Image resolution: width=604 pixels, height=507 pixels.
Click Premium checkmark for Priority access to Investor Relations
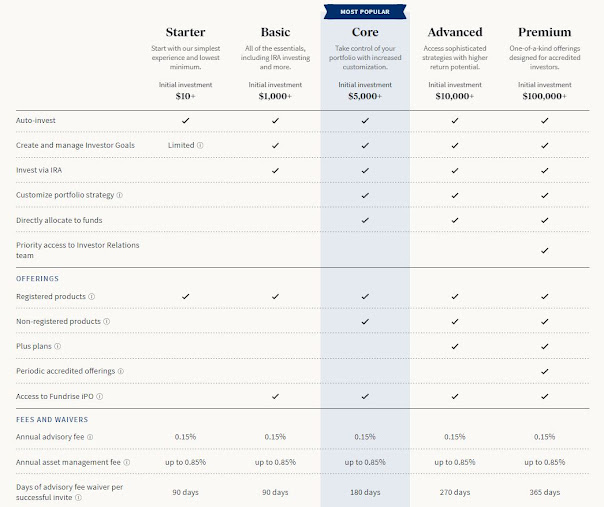[544, 250]
